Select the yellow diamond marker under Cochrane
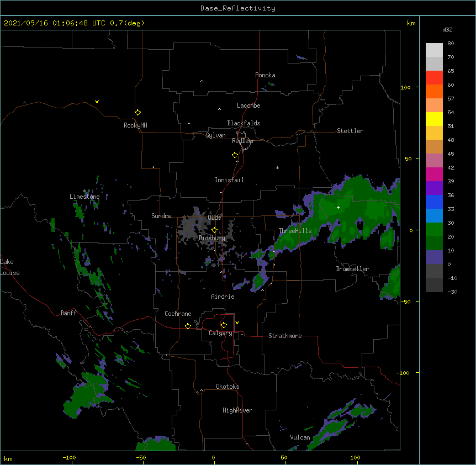Image resolution: width=476 pixels, height=465 pixels. tap(188, 326)
